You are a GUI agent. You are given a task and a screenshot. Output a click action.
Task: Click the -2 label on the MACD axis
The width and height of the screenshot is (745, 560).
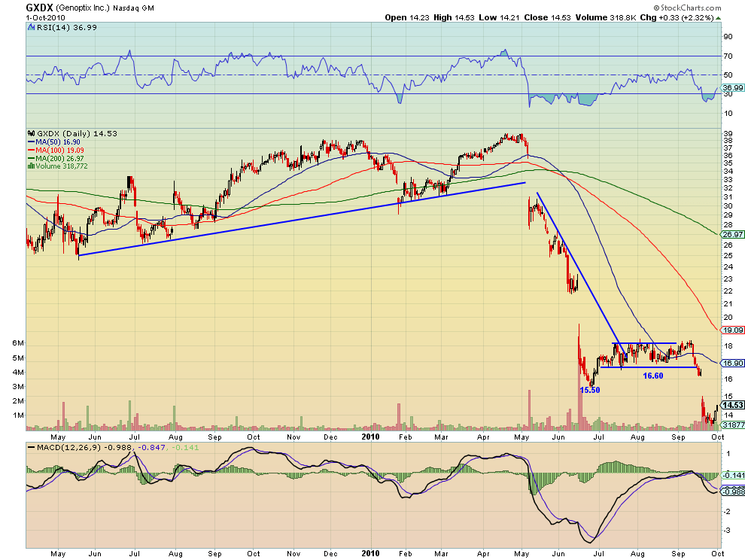pyautogui.click(x=728, y=511)
